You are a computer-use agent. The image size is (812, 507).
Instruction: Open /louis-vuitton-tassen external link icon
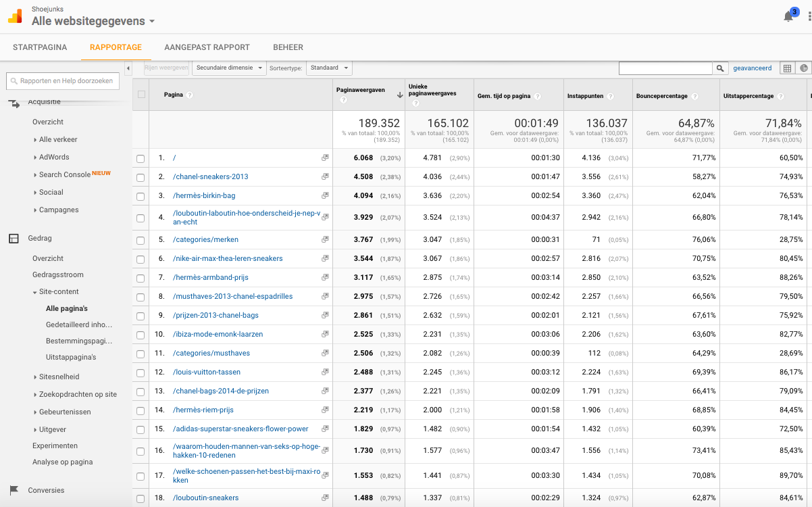click(325, 372)
